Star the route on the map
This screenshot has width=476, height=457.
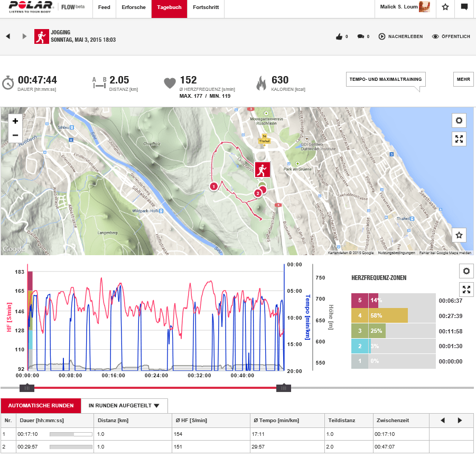click(x=459, y=235)
